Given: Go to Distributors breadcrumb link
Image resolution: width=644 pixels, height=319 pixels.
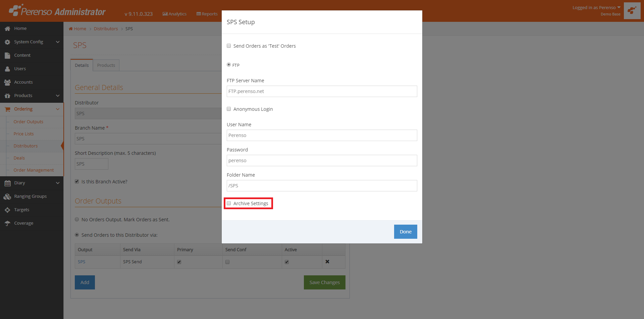Looking at the screenshot, I should (x=106, y=29).
